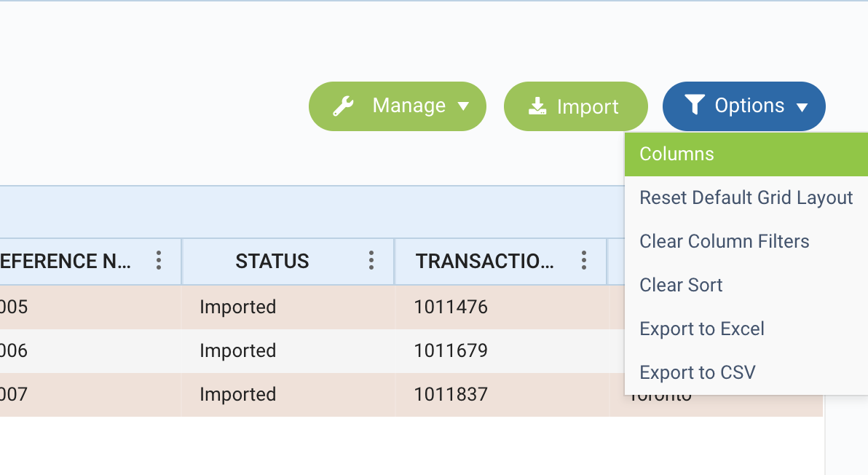Click the Manage button text
The width and height of the screenshot is (868, 475).
(x=409, y=106)
